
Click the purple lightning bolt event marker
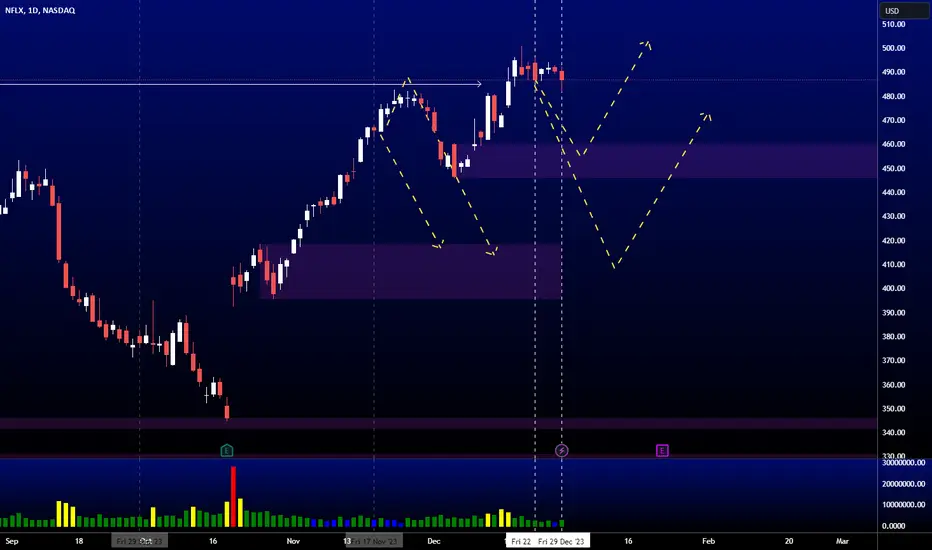click(x=562, y=451)
